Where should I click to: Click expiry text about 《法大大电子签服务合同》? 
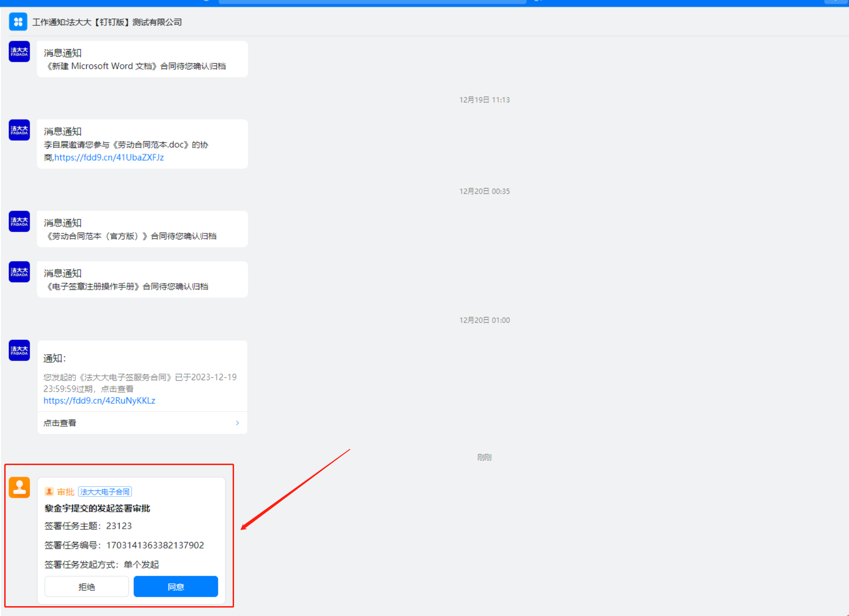[140, 383]
